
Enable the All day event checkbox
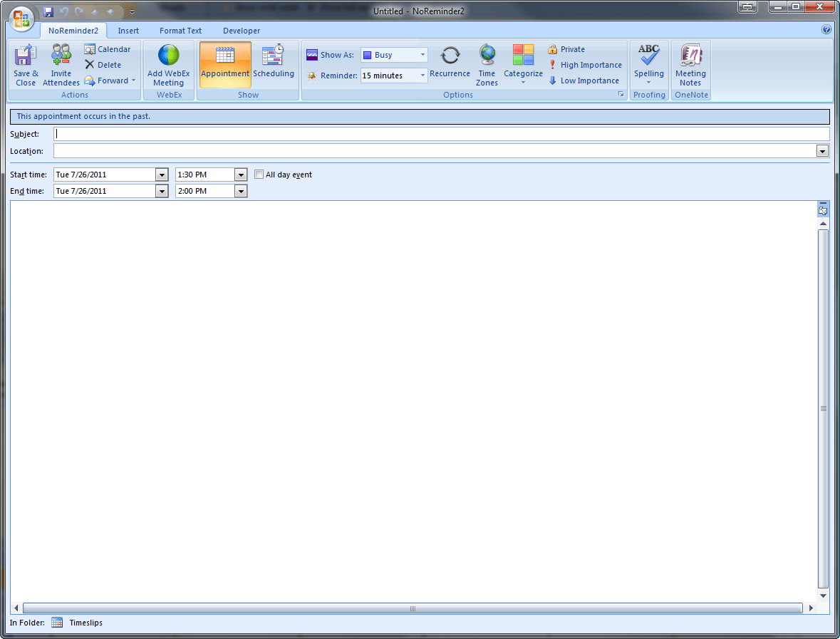[259, 174]
